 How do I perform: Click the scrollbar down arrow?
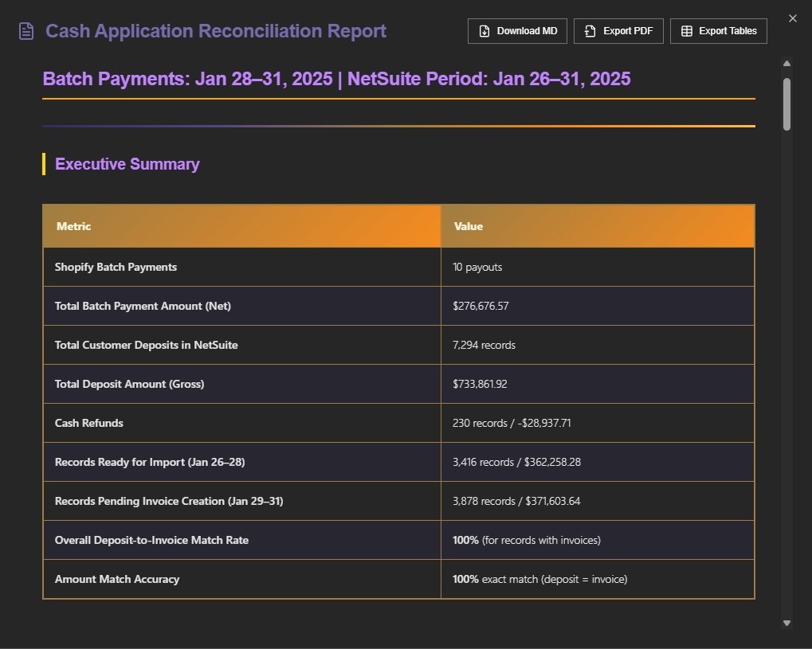787,622
